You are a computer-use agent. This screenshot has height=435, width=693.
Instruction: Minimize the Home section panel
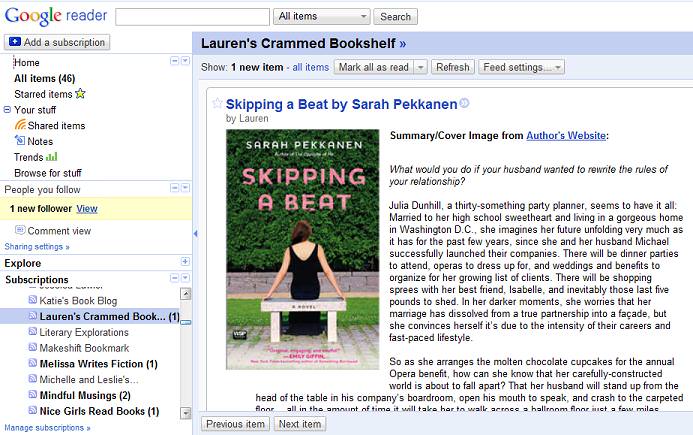click(175, 61)
